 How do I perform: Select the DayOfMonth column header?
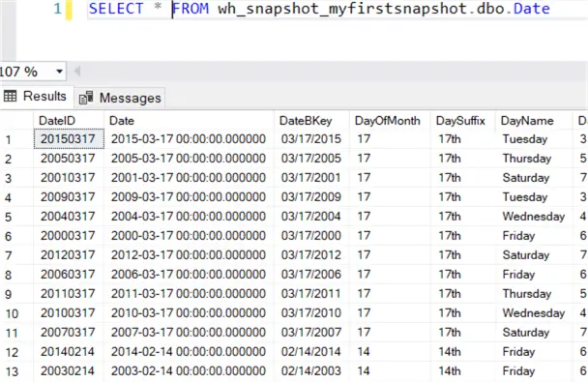click(391, 121)
